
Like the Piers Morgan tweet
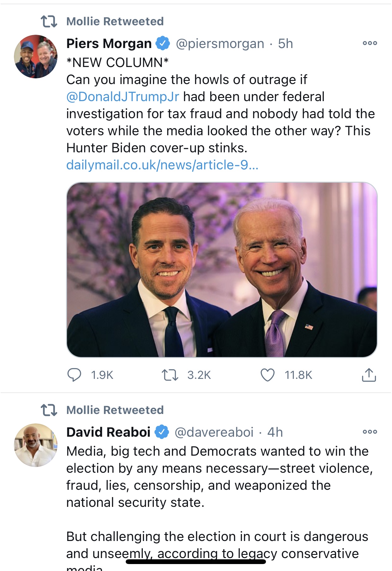tap(267, 375)
